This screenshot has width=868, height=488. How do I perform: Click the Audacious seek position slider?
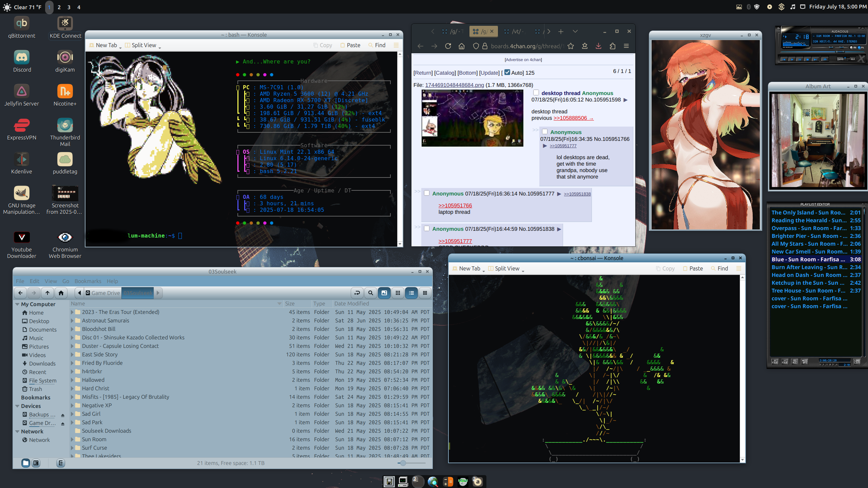tap(823, 52)
